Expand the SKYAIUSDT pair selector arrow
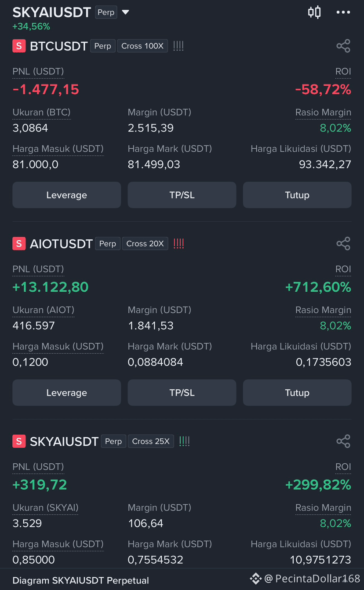Screen dimensions: 364x590 click(x=125, y=12)
